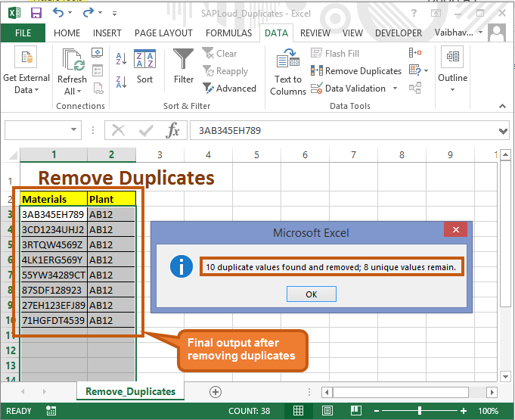Click OK in the Microsoft Excel dialog
This screenshot has height=420, width=515.
click(312, 294)
